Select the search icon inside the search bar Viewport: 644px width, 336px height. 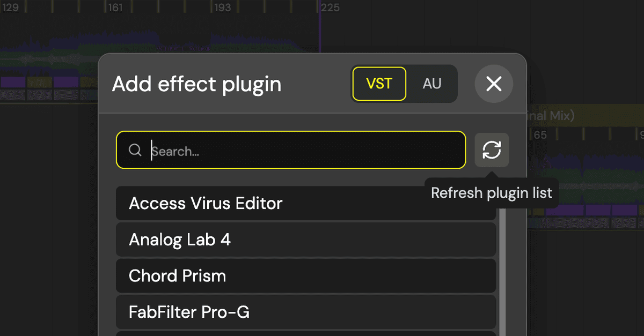click(135, 151)
